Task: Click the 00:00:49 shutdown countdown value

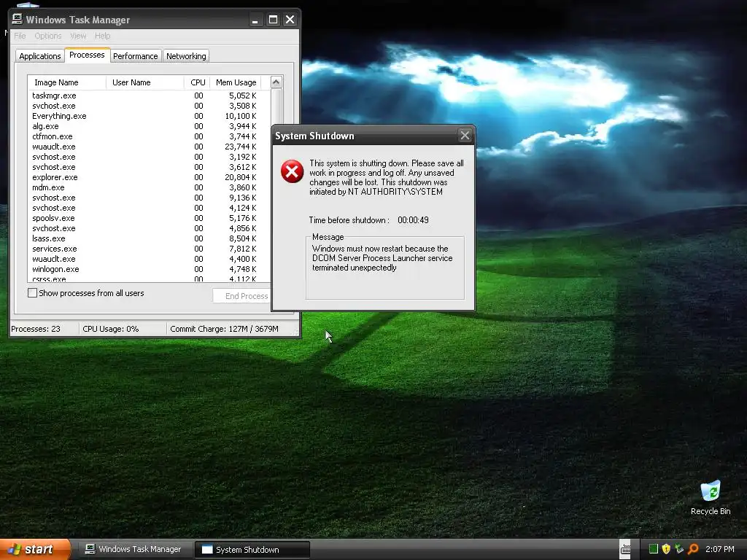Action: coord(413,220)
